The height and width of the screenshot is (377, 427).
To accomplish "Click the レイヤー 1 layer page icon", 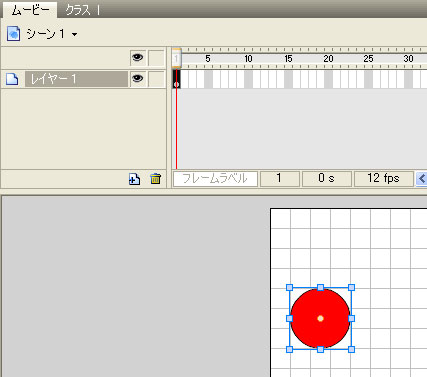I will [x=12, y=79].
